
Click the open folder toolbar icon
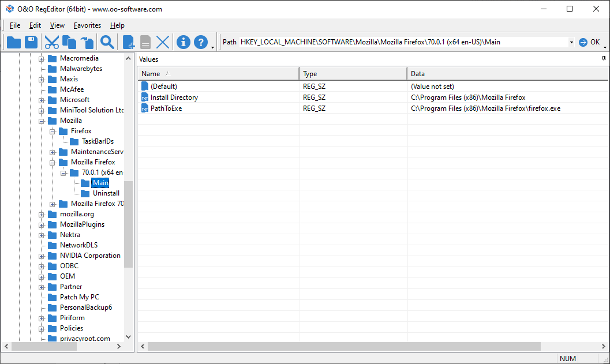pyautogui.click(x=14, y=42)
